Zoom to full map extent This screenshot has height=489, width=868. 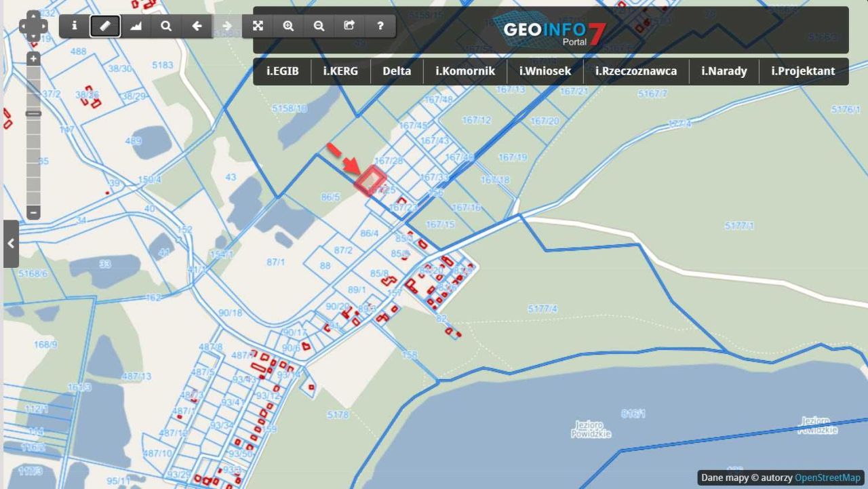(258, 26)
